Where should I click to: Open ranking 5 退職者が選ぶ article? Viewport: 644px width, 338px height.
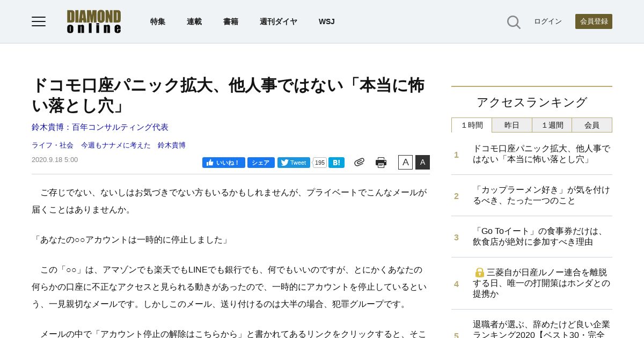click(541, 328)
